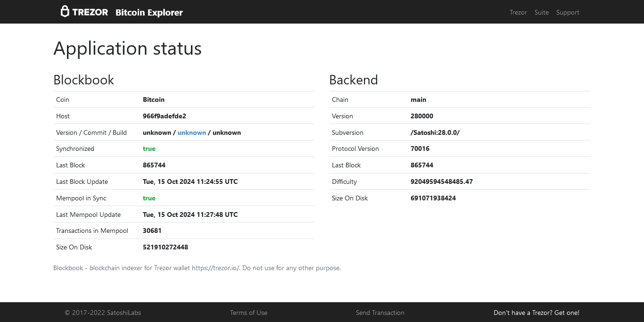Click the "Version / Commit / Build" label
Image resolution: width=644 pixels, height=322 pixels.
coord(91,132)
